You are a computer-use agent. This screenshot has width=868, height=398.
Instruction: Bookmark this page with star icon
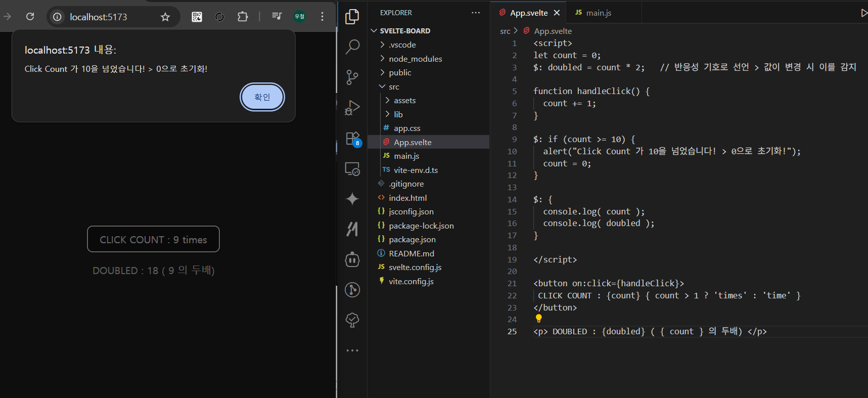tap(165, 17)
